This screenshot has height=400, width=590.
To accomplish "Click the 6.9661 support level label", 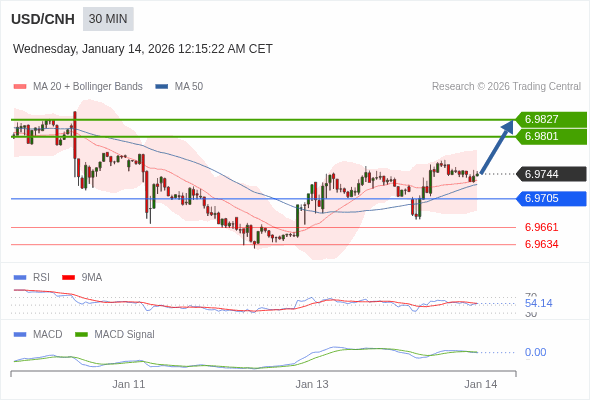I will point(541,227).
